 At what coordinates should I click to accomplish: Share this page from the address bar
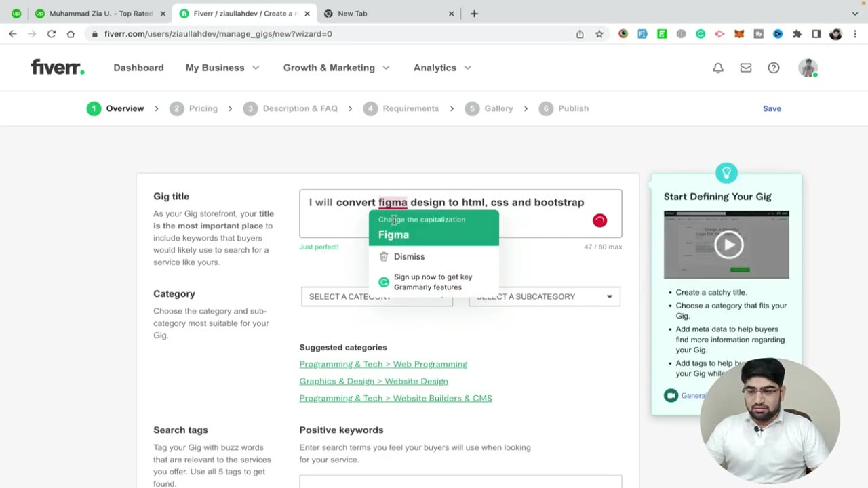580,34
